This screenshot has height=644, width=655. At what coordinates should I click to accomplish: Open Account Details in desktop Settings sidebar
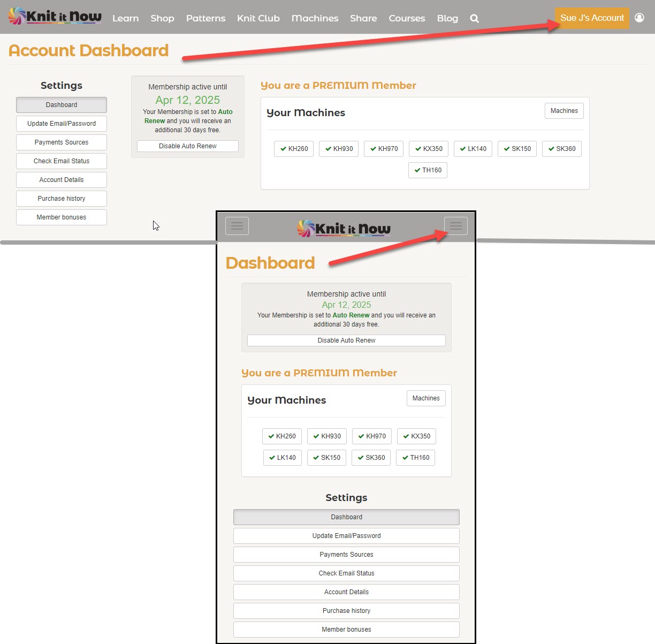(62, 180)
